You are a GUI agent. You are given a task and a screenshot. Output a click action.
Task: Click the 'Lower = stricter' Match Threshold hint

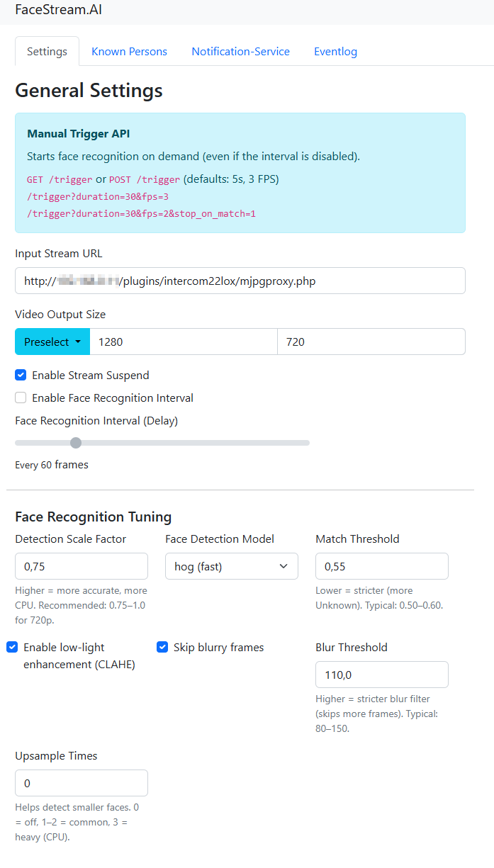(379, 598)
